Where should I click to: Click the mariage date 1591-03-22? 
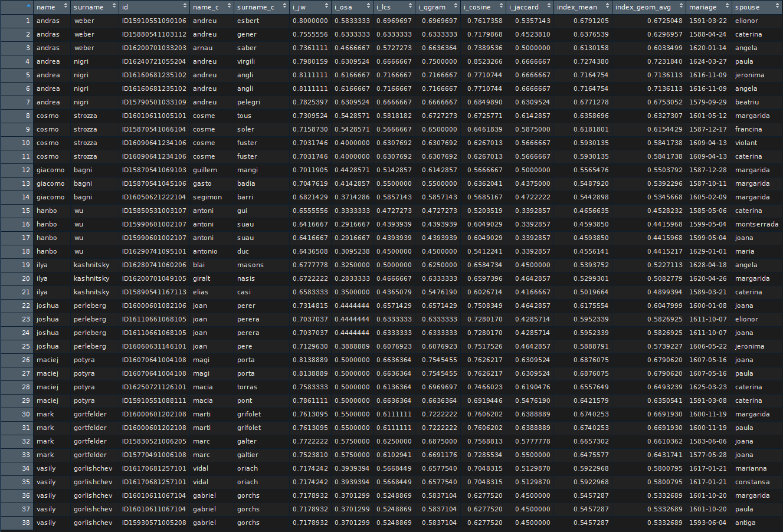tap(707, 21)
